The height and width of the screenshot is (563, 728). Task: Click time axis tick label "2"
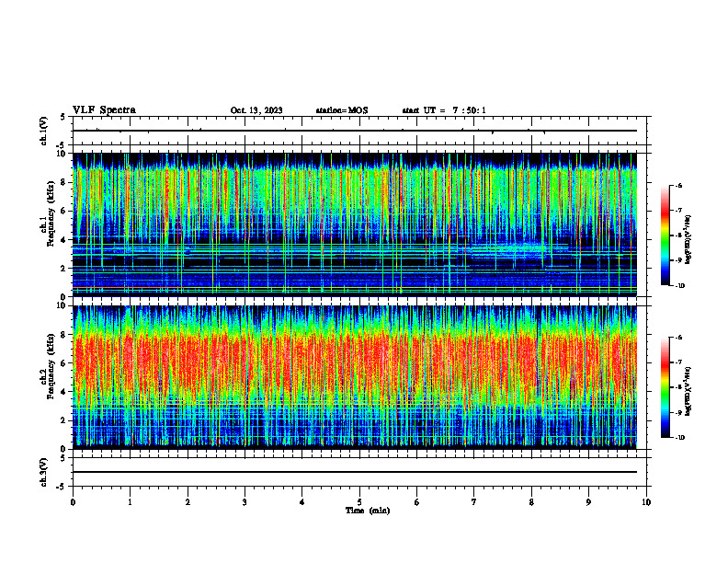(188, 502)
